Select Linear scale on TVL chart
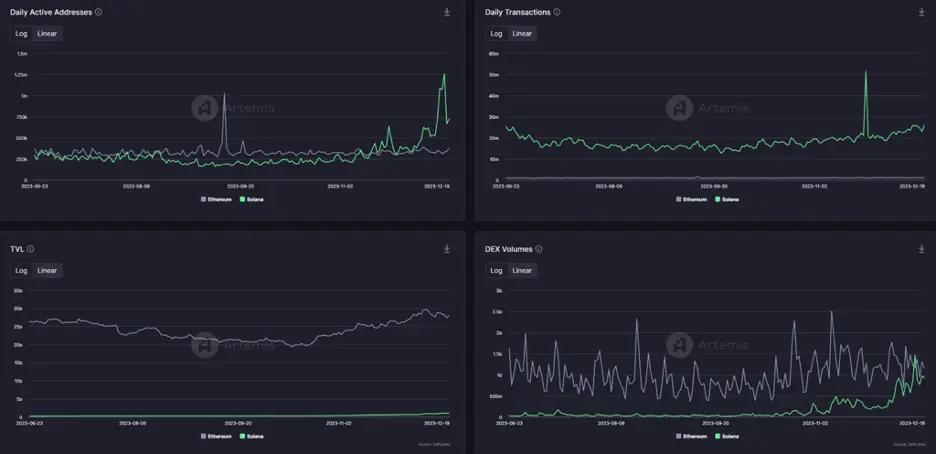This screenshot has height=454, width=936. point(47,270)
